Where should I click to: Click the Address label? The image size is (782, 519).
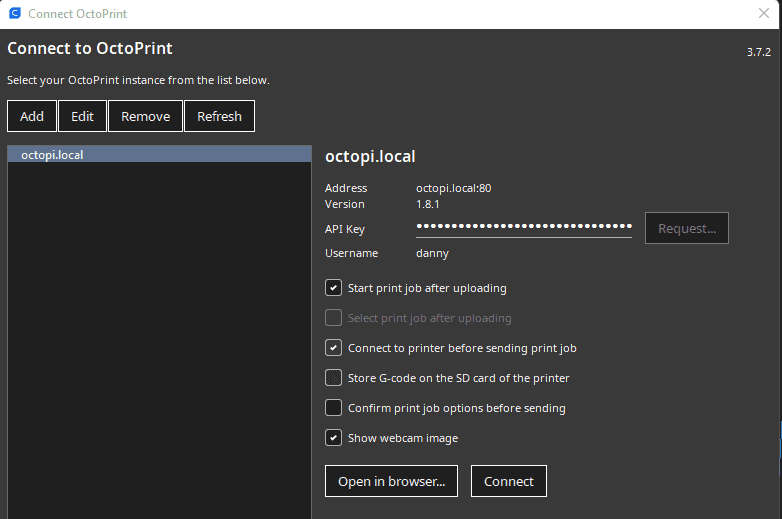tap(346, 188)
